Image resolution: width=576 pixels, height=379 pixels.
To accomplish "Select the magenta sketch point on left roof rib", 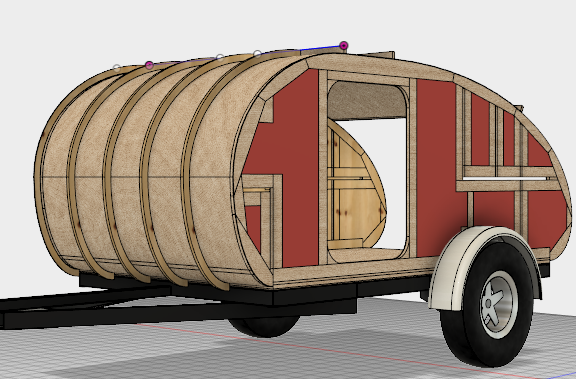I will tap(149, 65).
